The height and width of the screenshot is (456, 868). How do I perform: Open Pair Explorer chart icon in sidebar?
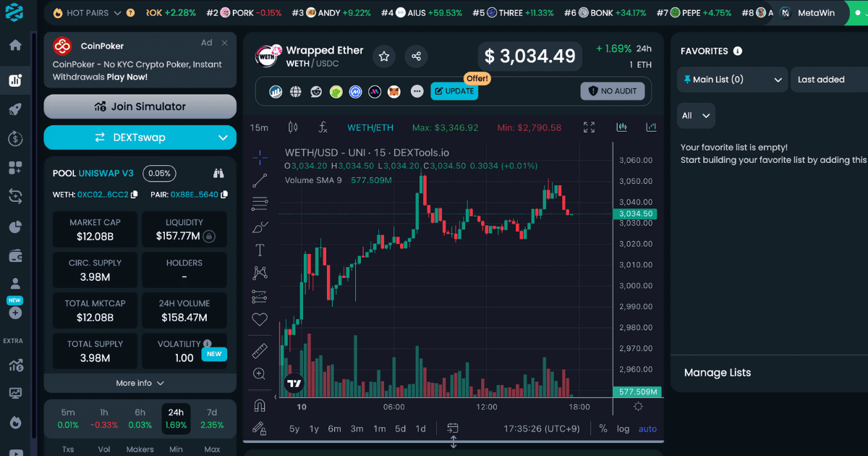(15, 81)
